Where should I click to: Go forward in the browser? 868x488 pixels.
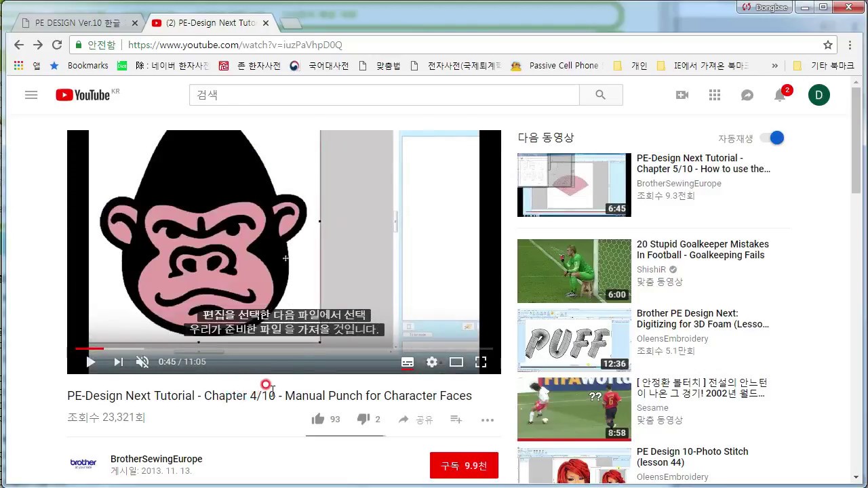click(38, 45)
